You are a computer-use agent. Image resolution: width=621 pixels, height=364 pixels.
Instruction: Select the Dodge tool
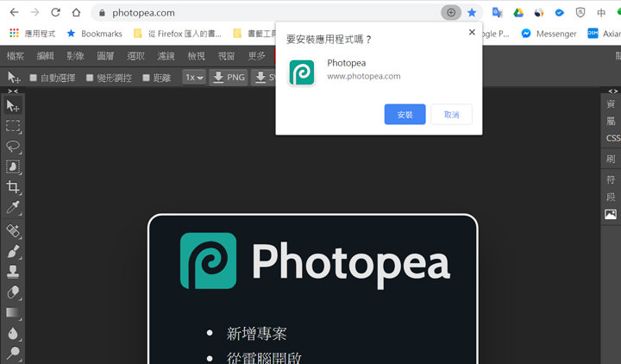(13, 353)
